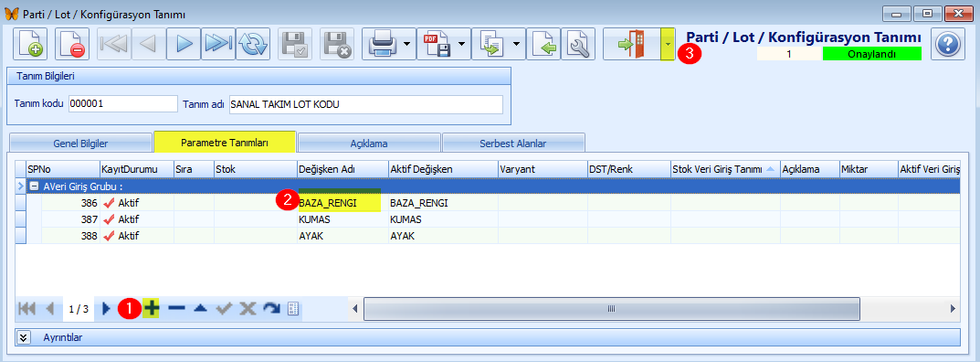Image resolution: width=980 pixels, height=362 pixels.
Task: Click the Varyant column header
Action: coord(542,169)
